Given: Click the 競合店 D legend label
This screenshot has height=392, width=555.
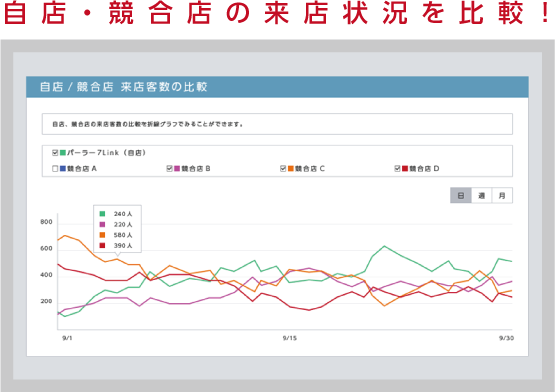Looking at the screenshot, I should pos(424,169).
